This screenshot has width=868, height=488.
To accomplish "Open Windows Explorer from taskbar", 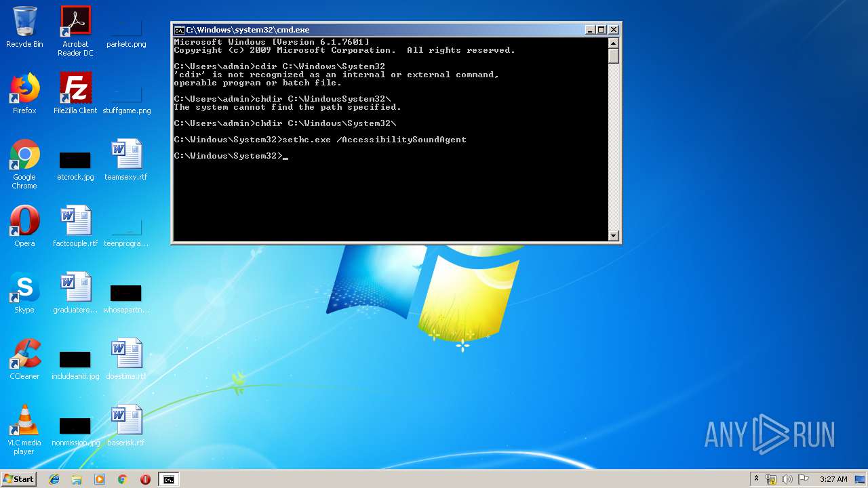I will [77, 479].
